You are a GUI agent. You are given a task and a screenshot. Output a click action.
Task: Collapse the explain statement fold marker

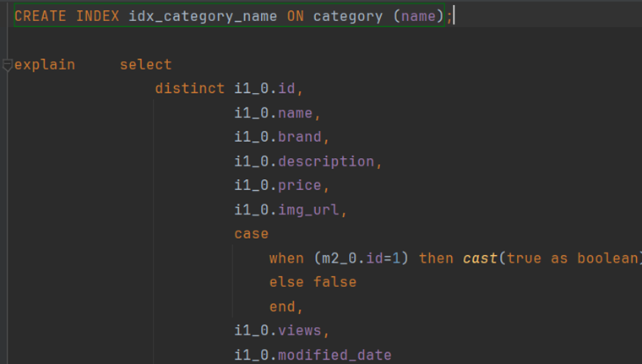click(x=7, y=65)
